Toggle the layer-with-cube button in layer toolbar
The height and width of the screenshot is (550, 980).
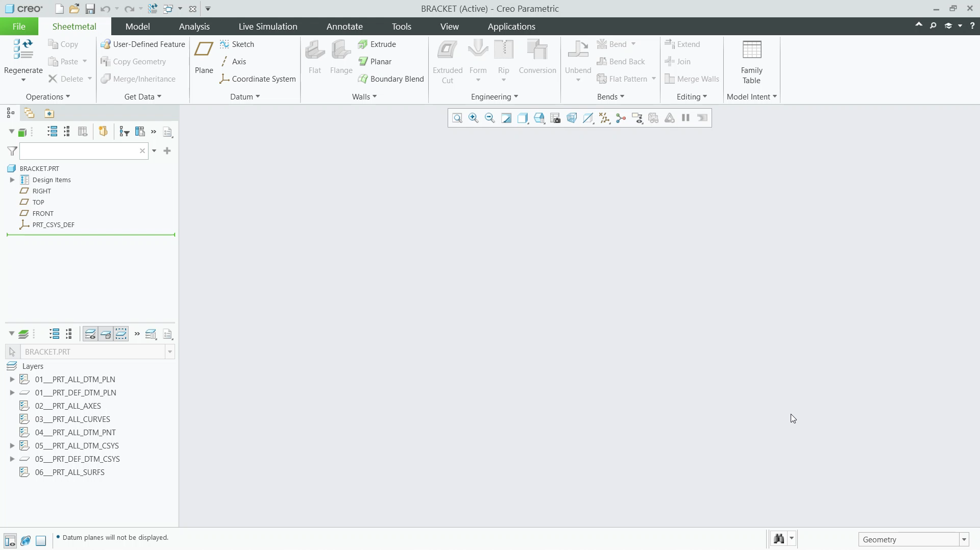106,334
